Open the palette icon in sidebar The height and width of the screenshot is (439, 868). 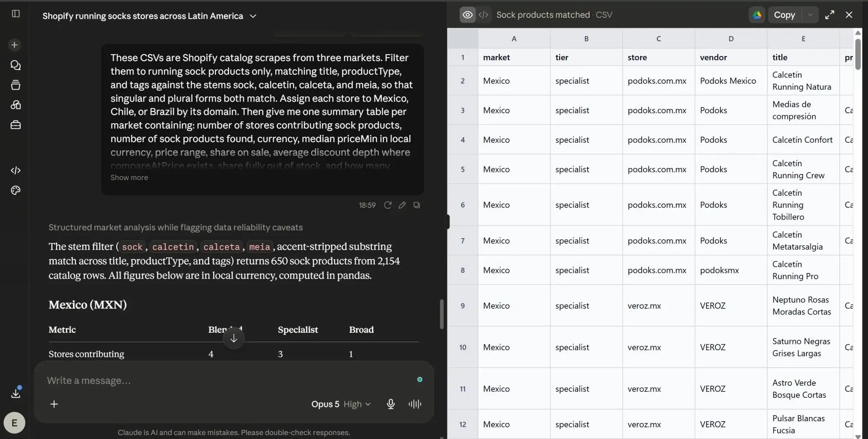tap(16, 190)
